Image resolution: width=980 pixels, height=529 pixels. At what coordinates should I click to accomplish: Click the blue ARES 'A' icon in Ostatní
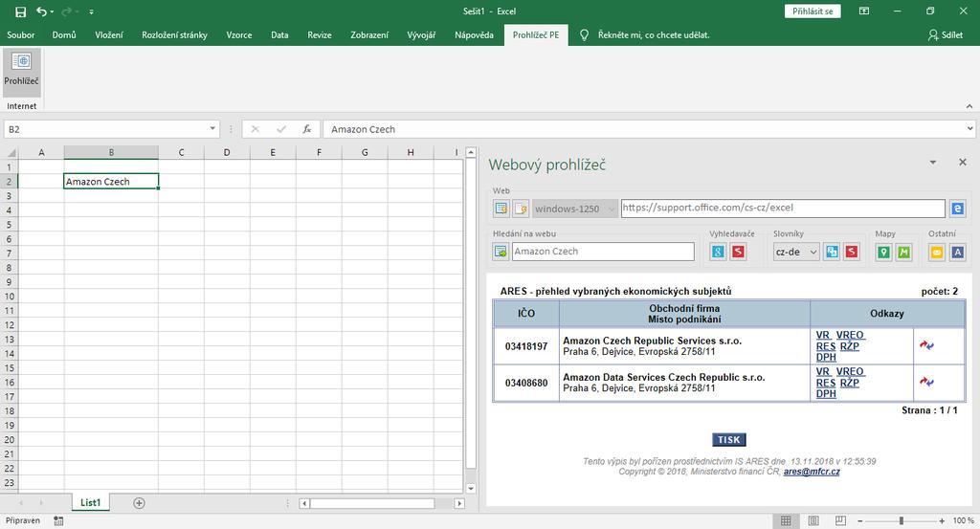957,252
